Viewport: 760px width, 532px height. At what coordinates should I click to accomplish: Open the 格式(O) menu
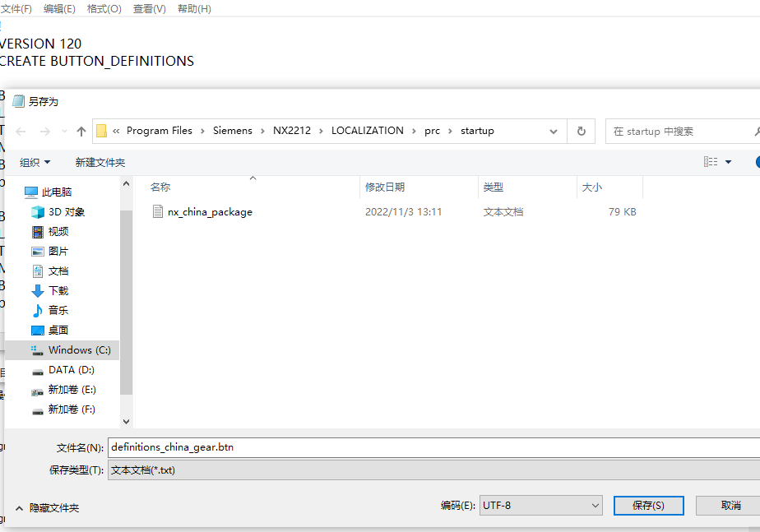tap(104, 9)
